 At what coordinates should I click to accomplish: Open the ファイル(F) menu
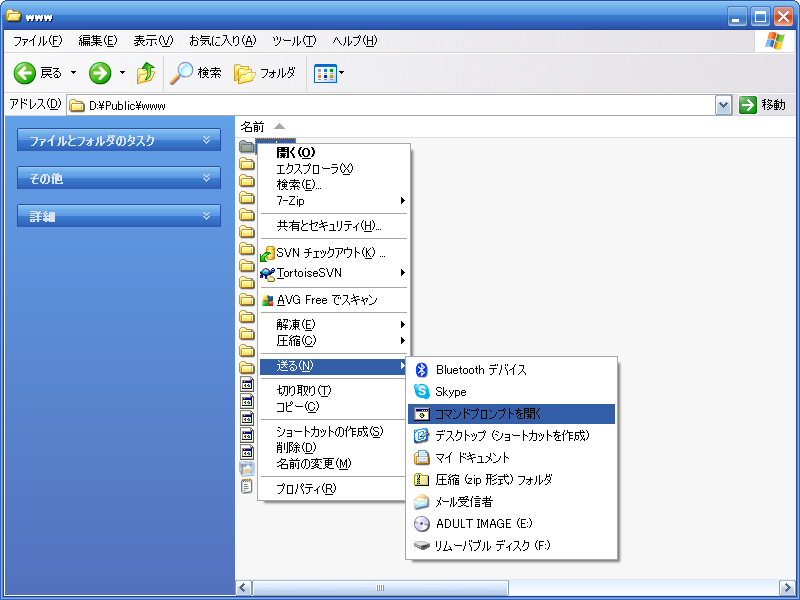(x=37, y=41)
